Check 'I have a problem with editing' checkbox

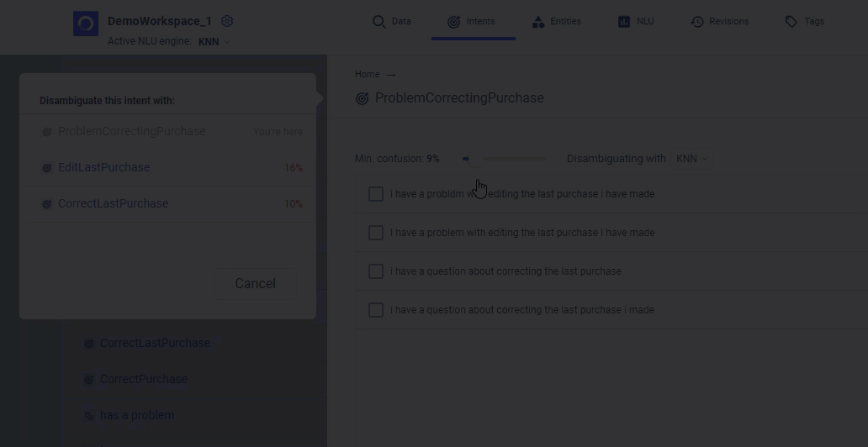click(376, 233)
